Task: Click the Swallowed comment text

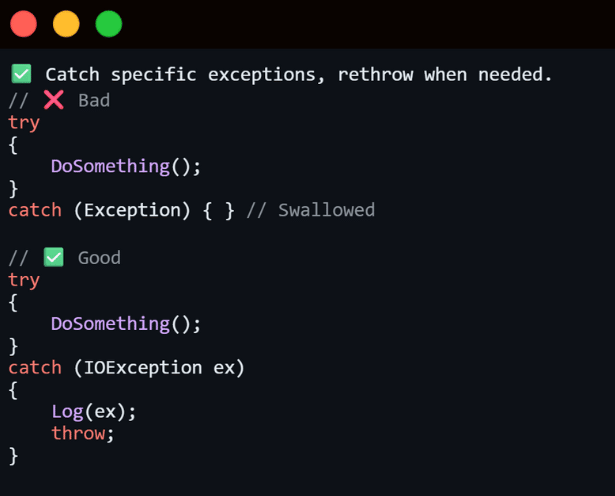Action: [x=326, y=210]
